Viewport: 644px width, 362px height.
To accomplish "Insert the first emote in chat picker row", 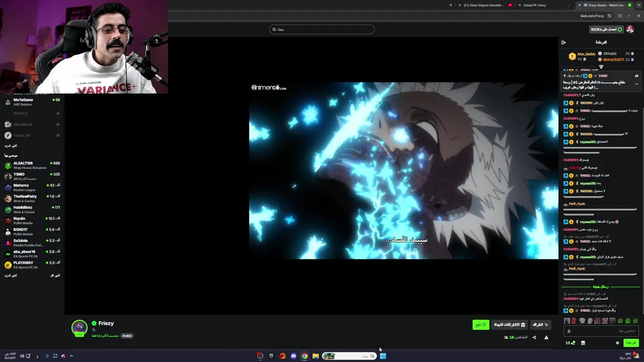I will 567,321.
